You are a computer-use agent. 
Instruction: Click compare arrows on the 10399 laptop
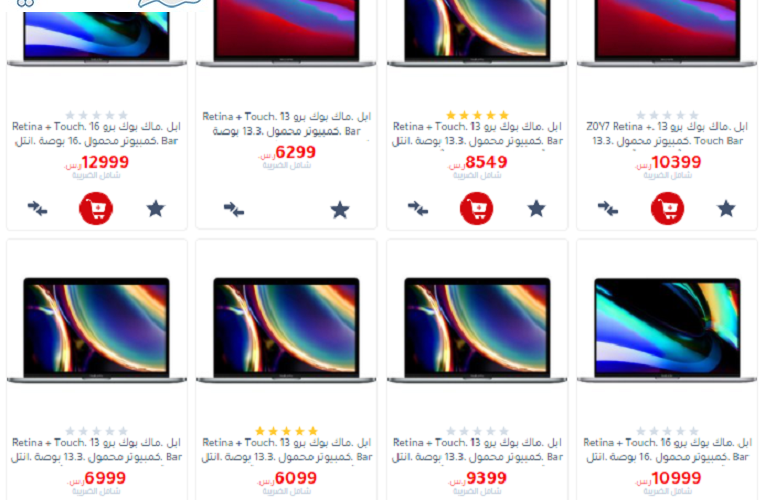coord(608,209)
